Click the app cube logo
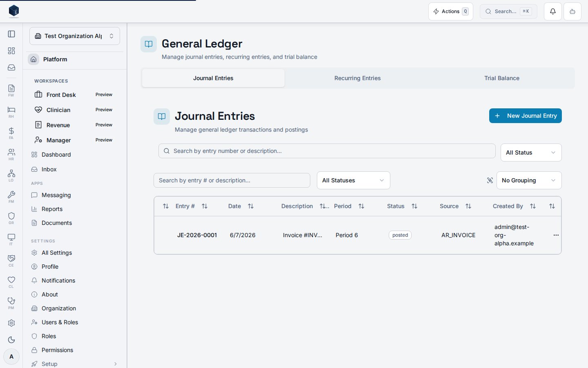 [14, 11]
